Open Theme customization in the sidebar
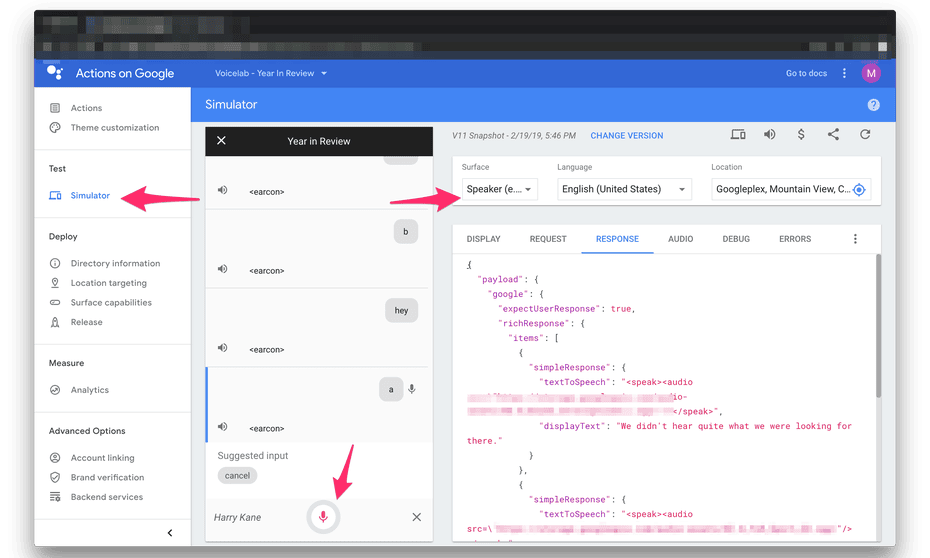The width and height of the screenshot is (930, 558). 115,127
